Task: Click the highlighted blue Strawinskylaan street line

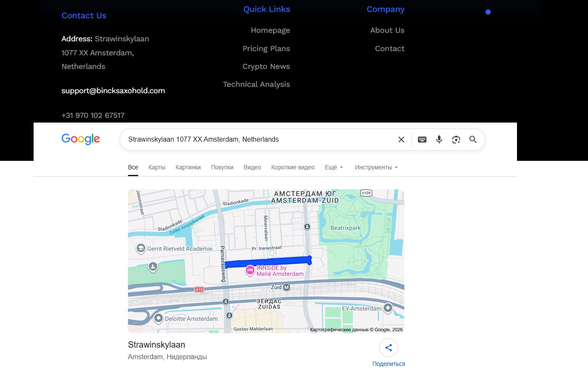Action: pyautogui.click(x=268, y=262)
